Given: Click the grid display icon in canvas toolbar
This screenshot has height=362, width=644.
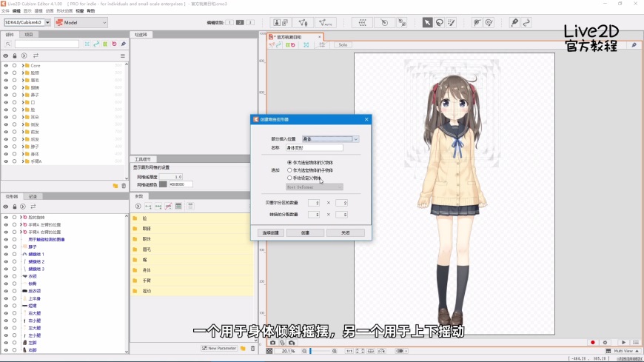Looking at the screenshot, I should tap(322, 45).
